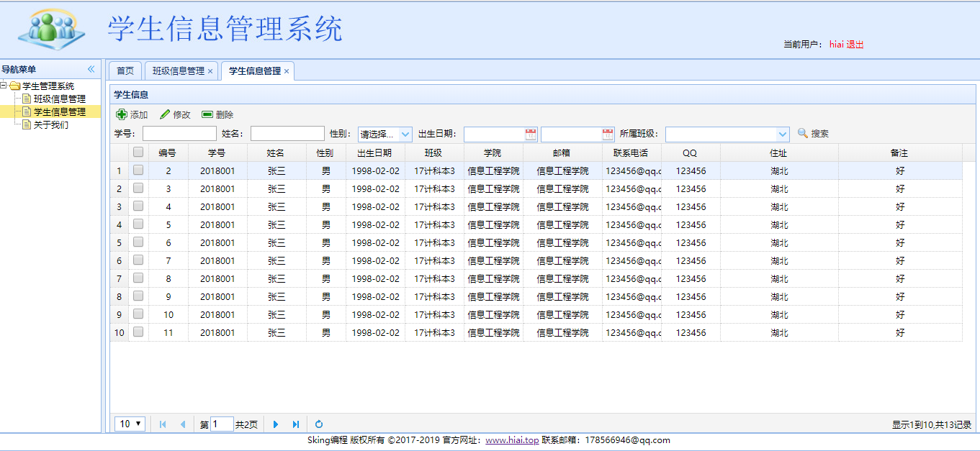This screenshot has width=980, height=451.
Task: Check the row with 编号 11
Action: point(138,332)
